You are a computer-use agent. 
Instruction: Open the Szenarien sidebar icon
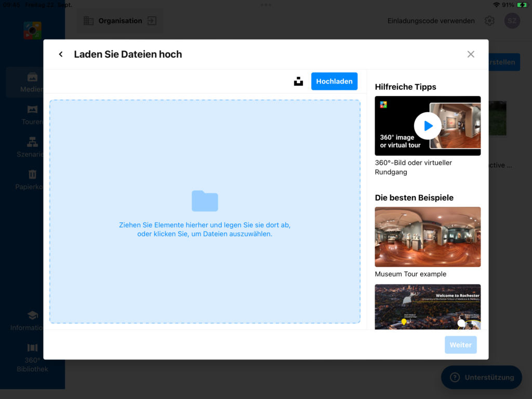click(x=32, y=147)
